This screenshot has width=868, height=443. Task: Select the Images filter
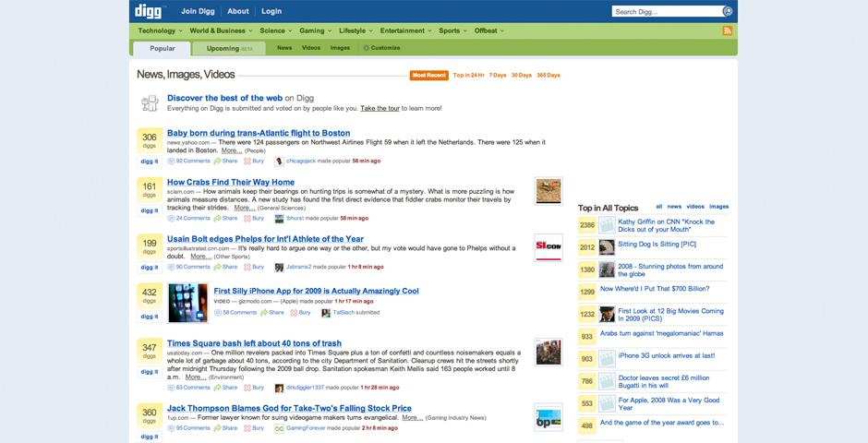(x=340, y=48)
